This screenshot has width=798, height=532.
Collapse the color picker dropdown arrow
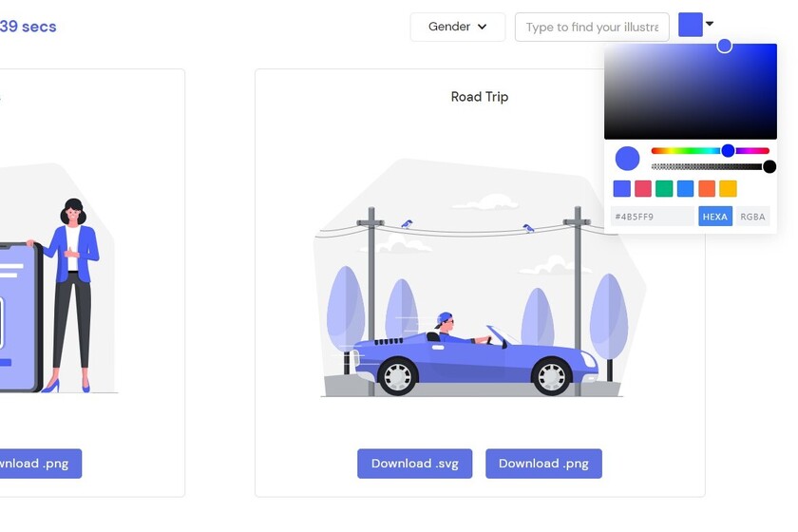point(710,24)
